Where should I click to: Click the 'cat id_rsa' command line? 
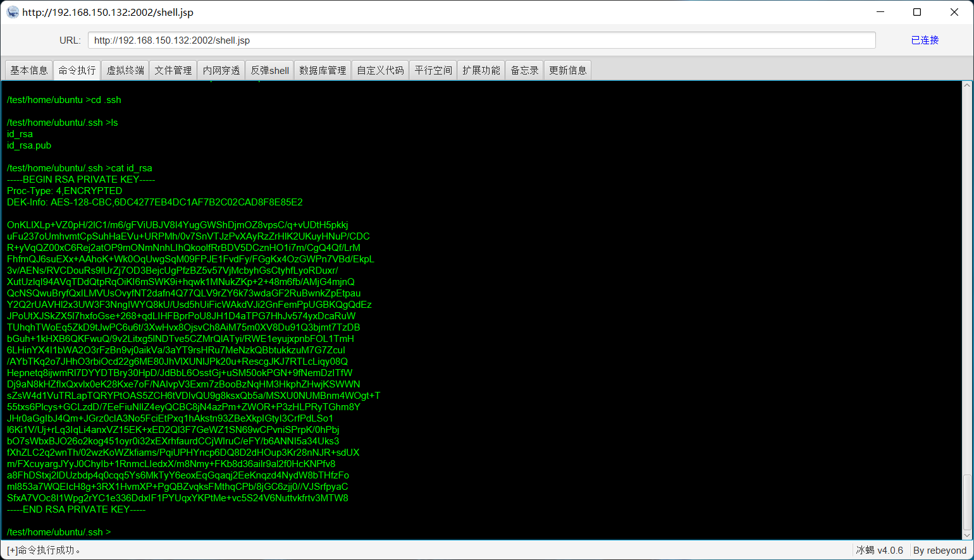[x=80, y=168]
